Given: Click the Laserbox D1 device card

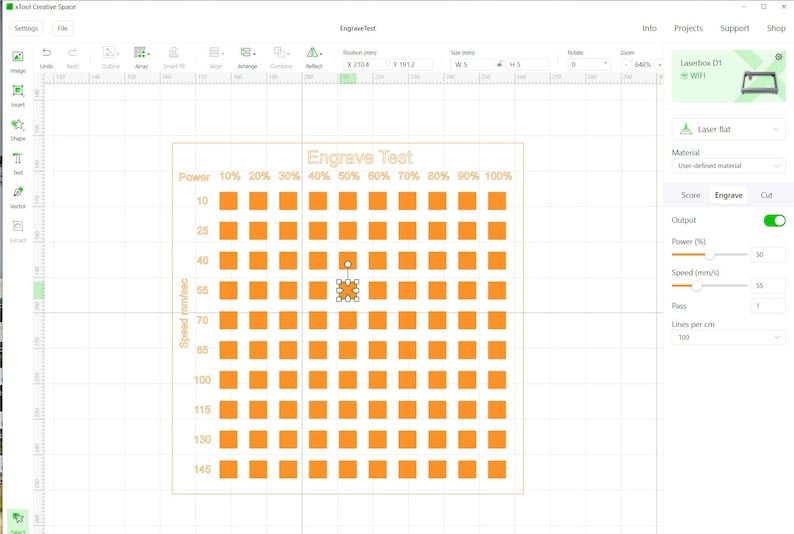Looking at the screenshot, I should [729, 76].
